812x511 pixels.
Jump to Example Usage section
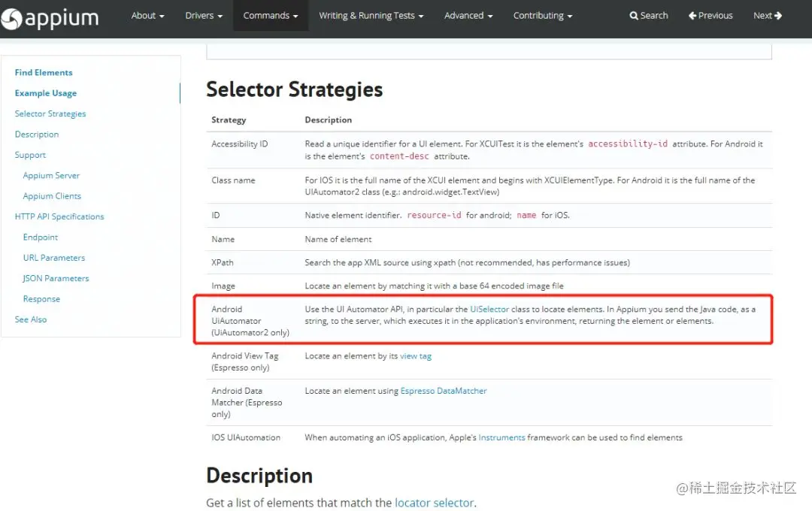[46, 93]
